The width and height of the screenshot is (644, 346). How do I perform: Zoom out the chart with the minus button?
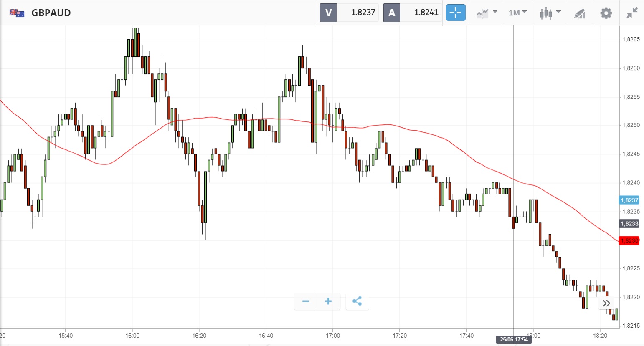306,301
